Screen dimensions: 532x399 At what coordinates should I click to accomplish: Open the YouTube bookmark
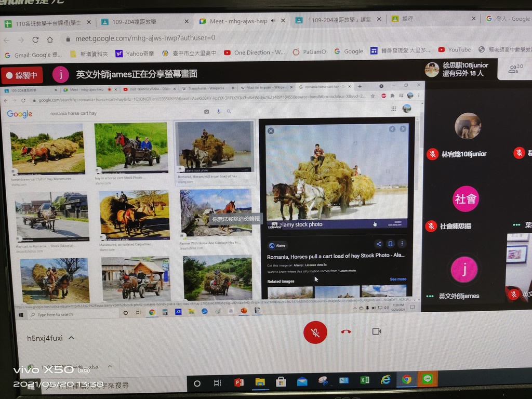[454, 50]
